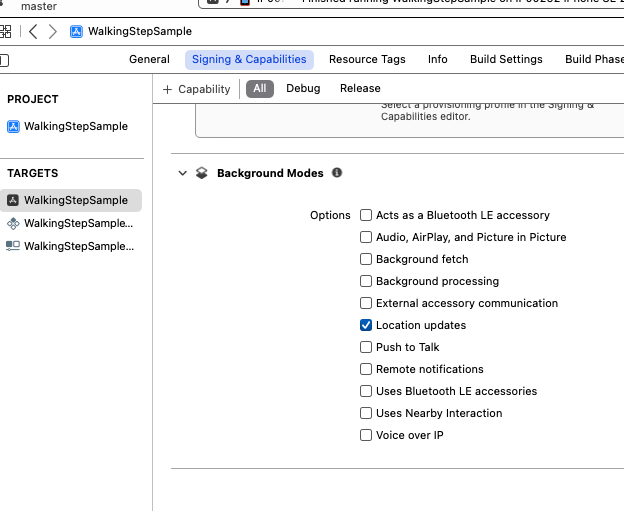Click the Background Modes info icon
Screen dimensions: 624x511
click(x=337, y=173)
